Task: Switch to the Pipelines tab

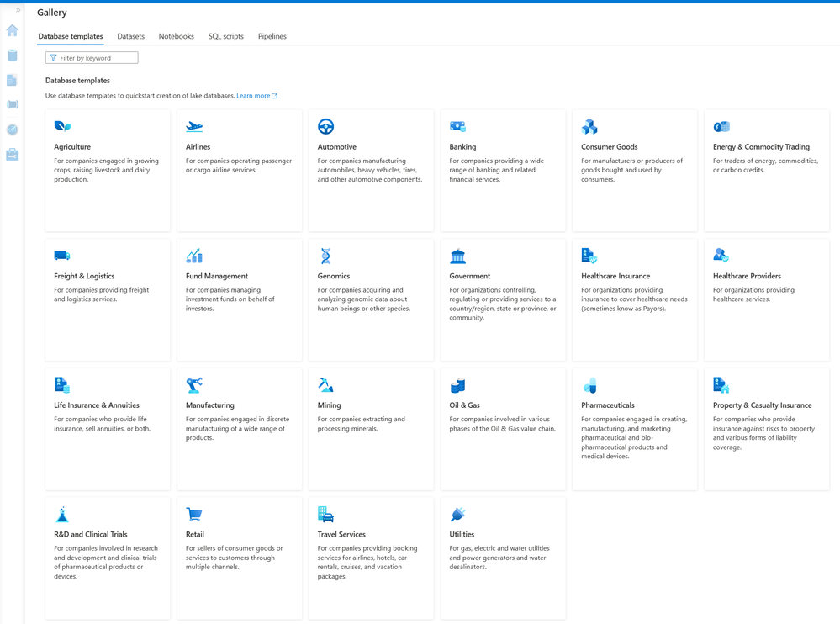Action: [x=272, y=36]
